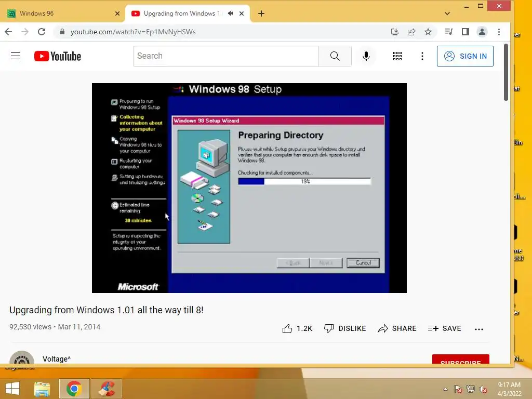Mute the tab via speaker icon
Viewport: 532px width, 399px height.
(x=230, y=14)
